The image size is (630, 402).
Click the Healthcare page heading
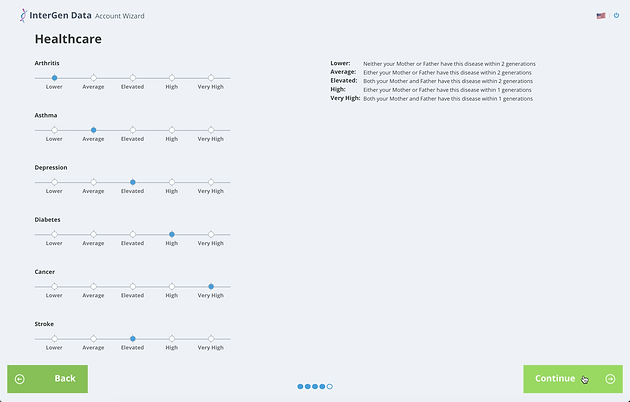pos(68,39)
